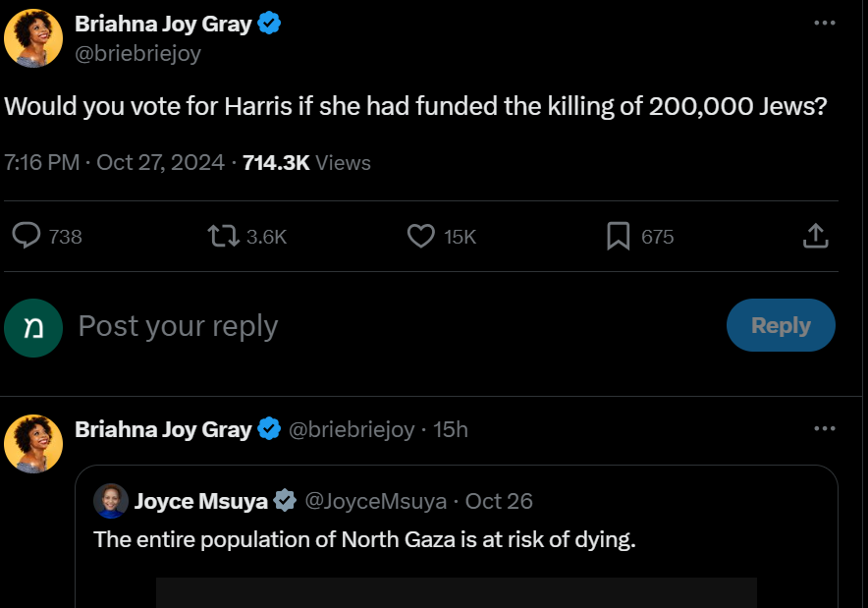Share the post via upload icon
Image resolution: width=868 pixels, height=608 pixels.
tap(816, 236)
